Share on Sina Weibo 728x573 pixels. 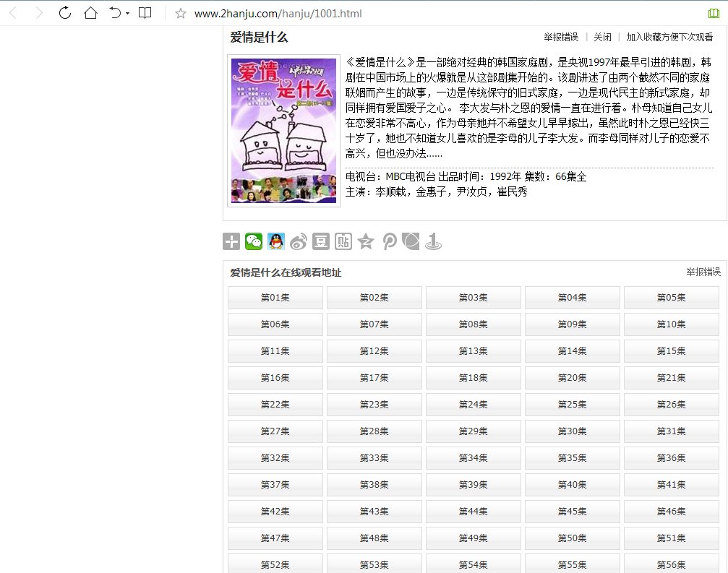[x=299, y=241]
